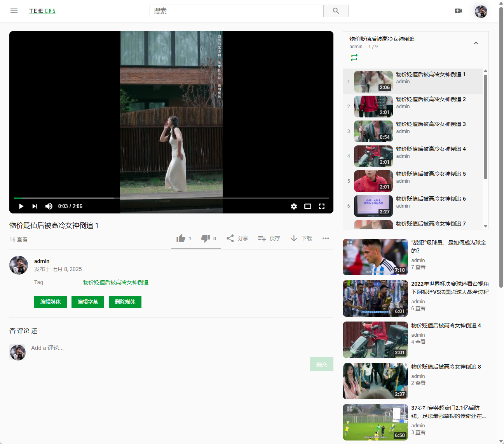The height and width of the screenshot is (444, 504).
Task: Click the 分享 share icon
Action: 230,238
